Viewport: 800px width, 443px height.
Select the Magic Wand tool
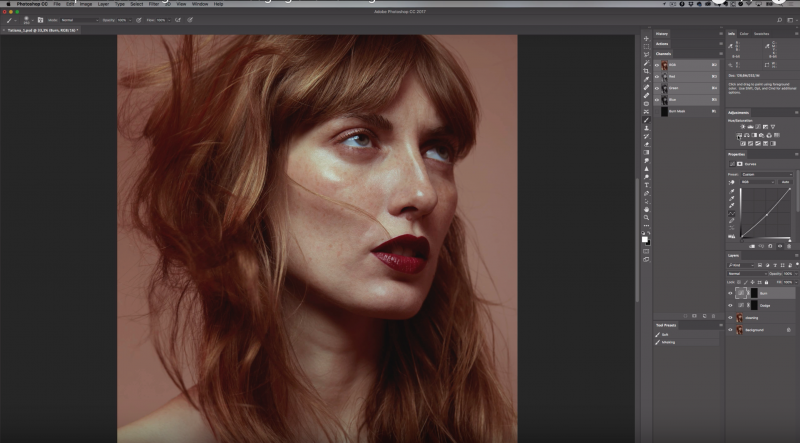tap(646, 63)
